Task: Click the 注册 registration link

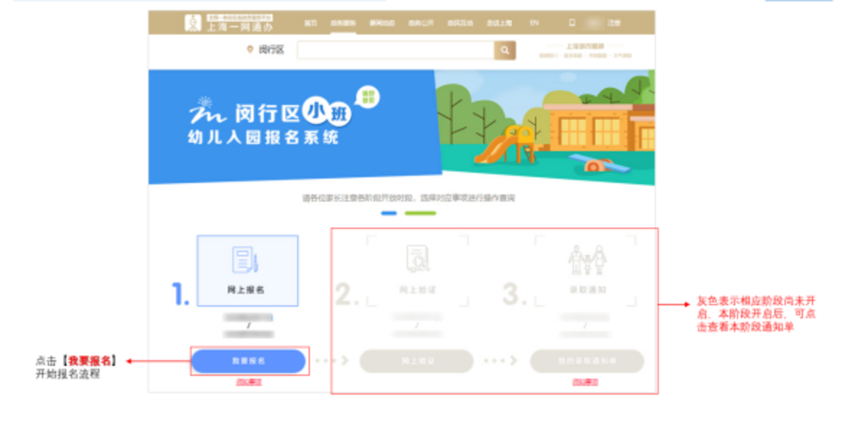Action: (x=614, y=22)
